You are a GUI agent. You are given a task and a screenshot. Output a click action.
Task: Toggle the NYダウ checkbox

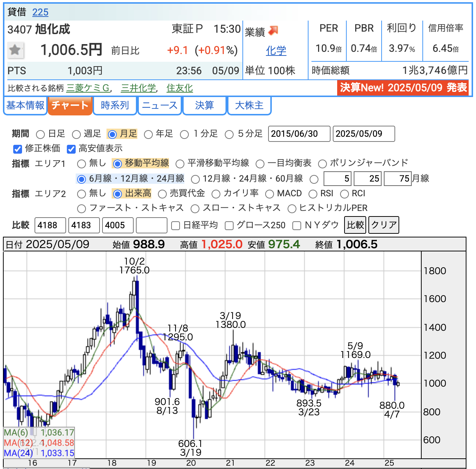[x=297, y=226]
